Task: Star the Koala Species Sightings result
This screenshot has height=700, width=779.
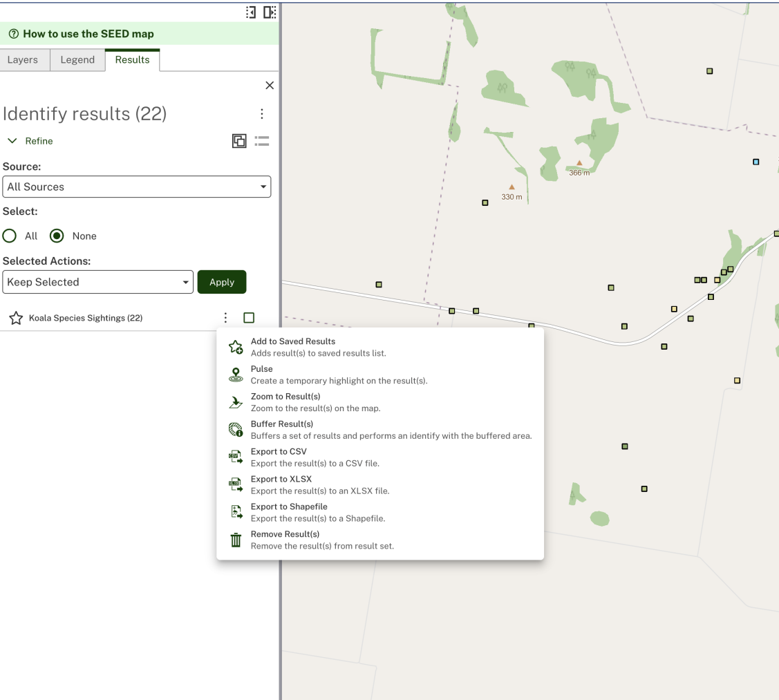Action: coord(16,318)
